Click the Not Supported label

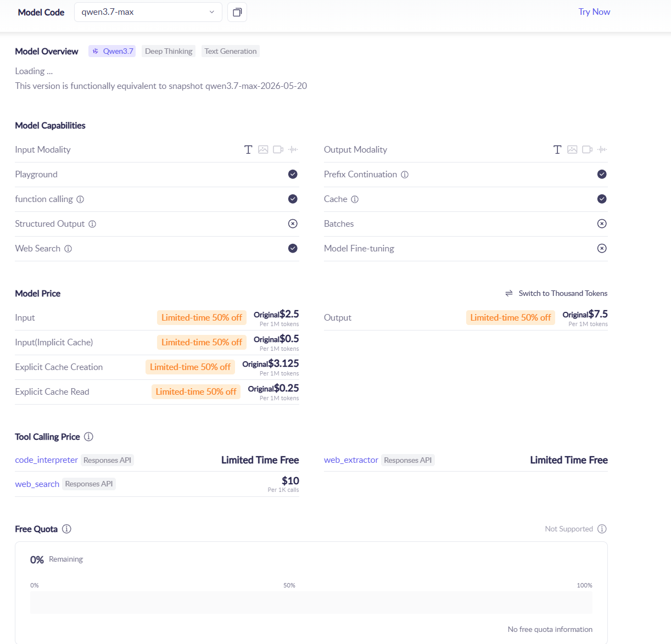569,529
